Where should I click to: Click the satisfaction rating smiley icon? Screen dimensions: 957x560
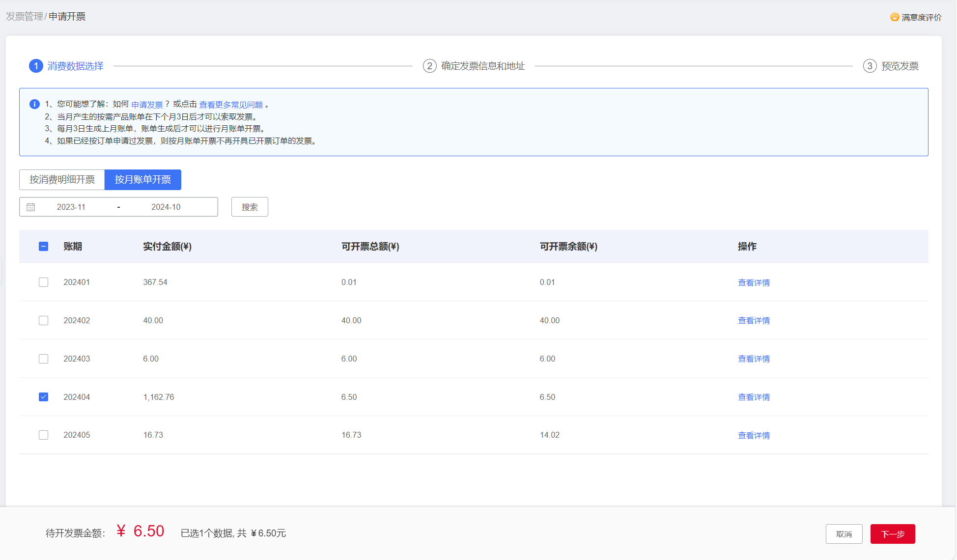tap(895, 17)
